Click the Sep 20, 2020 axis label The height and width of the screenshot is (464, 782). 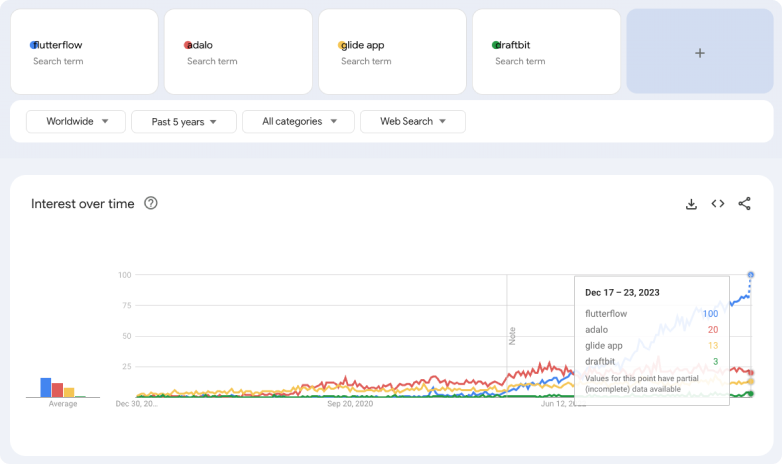pyautogui.click(x=350, y=404)
